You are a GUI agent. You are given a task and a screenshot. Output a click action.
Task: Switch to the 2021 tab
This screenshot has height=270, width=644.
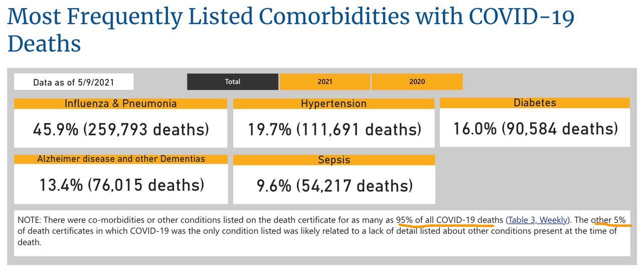pos(325,82)
